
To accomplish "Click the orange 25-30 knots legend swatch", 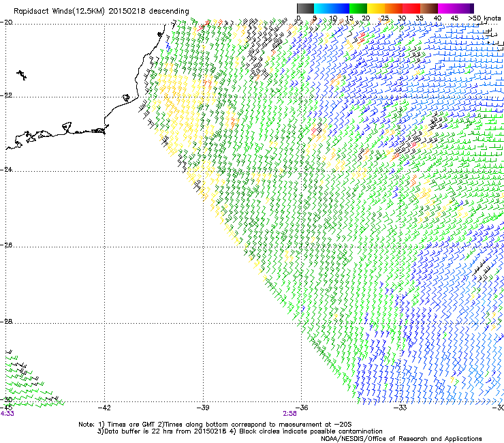I will [x=394, y=8].
